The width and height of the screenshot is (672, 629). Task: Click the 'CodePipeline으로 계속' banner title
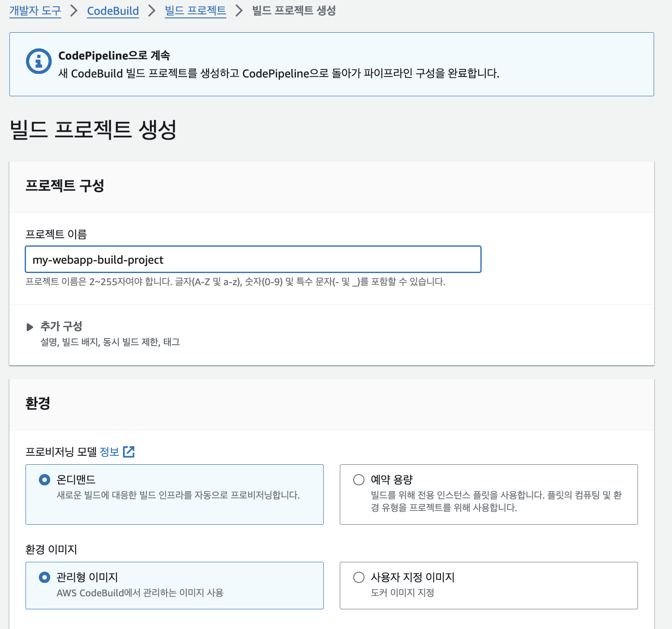(x=114, y=56)
